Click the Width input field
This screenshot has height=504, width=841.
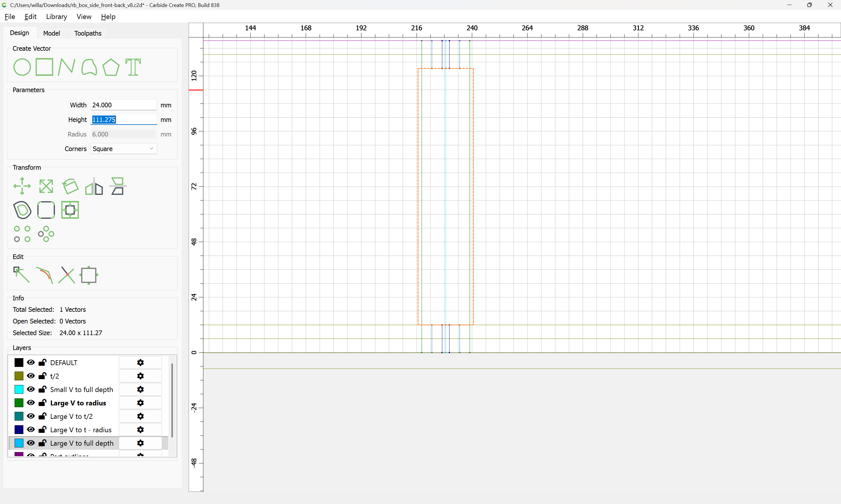pyautogui.click(x=124, y=105)
